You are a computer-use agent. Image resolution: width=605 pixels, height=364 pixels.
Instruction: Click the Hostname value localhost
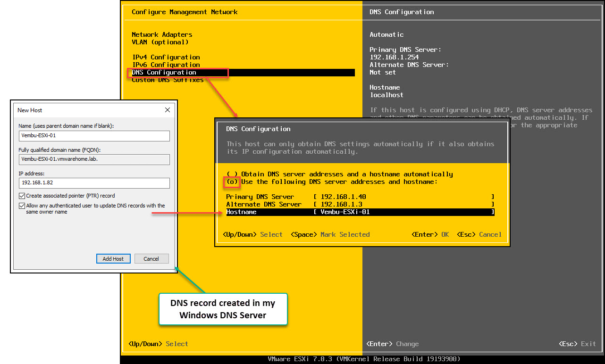click(x=387, y=95)
